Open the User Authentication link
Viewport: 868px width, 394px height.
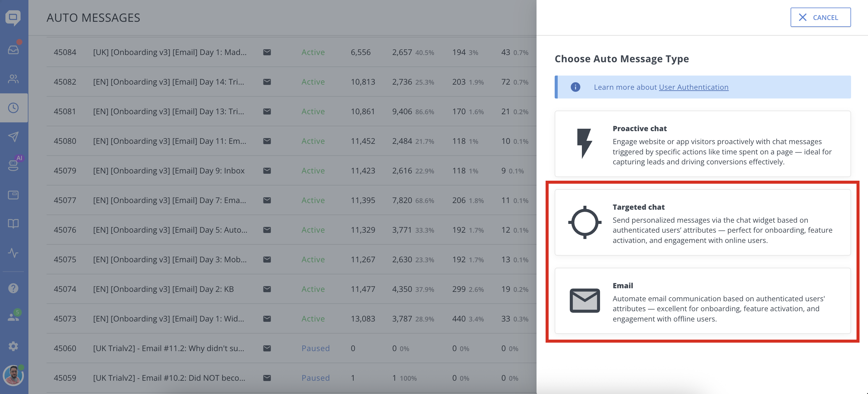[x=693, y=87]
